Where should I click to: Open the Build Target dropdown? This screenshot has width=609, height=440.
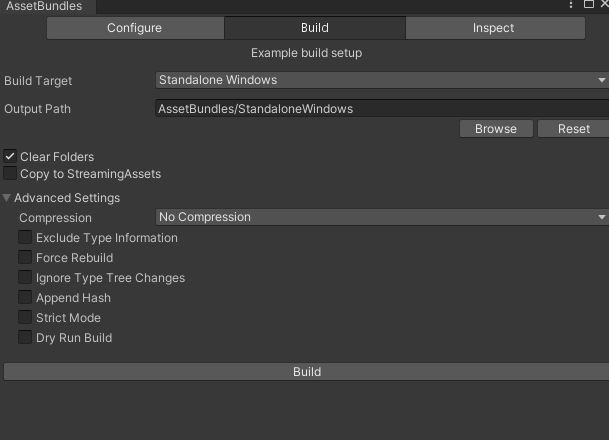coord(382,80)
